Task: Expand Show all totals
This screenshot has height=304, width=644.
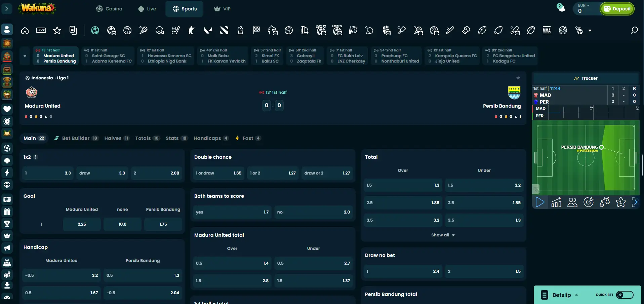Action: tap(443, 235)
